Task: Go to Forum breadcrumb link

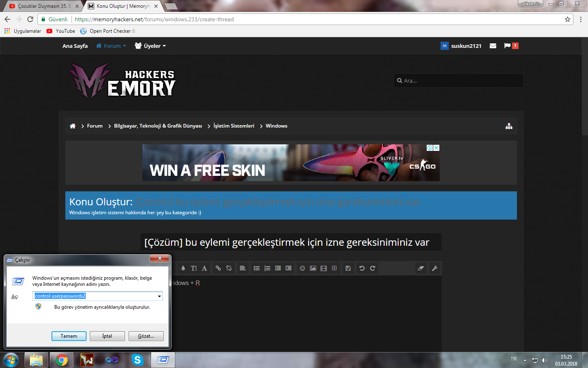Action: click(x=95, y=126)
